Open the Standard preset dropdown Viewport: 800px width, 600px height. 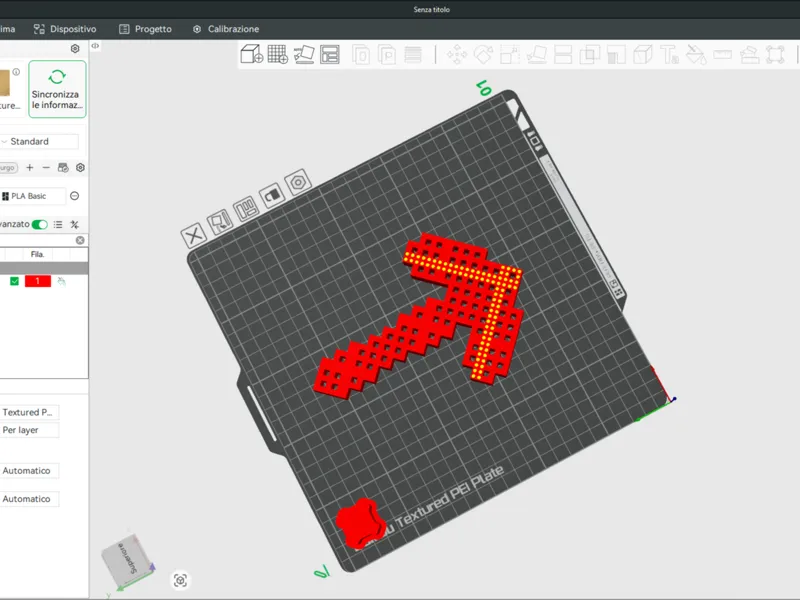(x=39, y=141)
